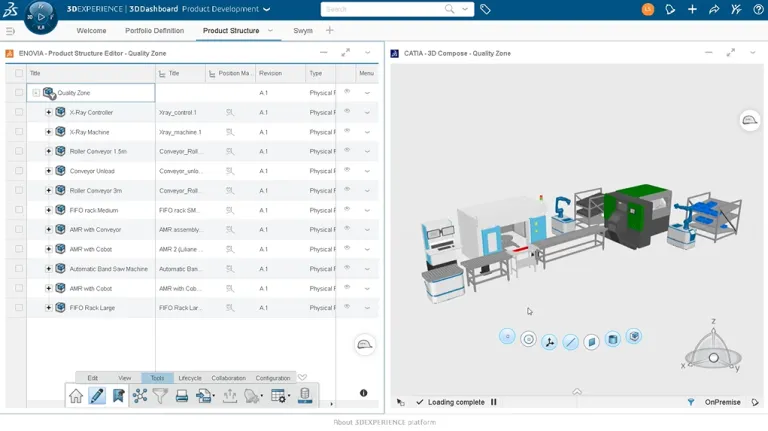
Task: Toggle visibility eye for AMR with Conveyor
Action: tap(347, 229)
